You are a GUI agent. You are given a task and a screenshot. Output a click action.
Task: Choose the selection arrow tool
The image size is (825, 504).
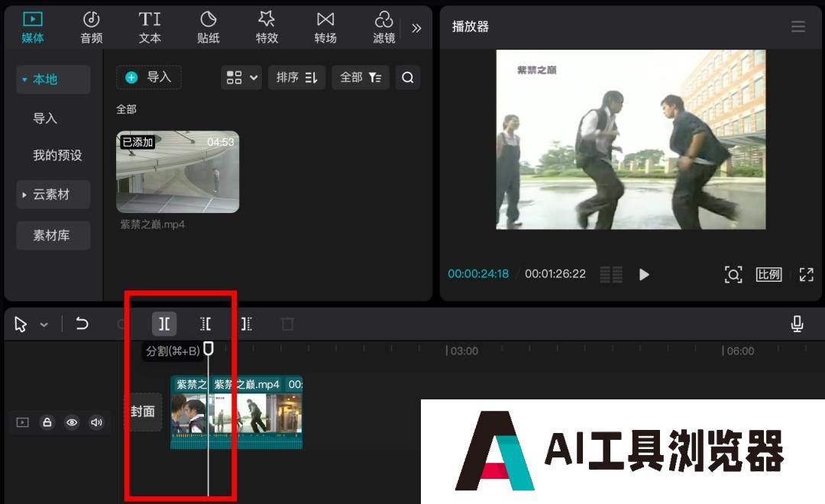point(21,324)
